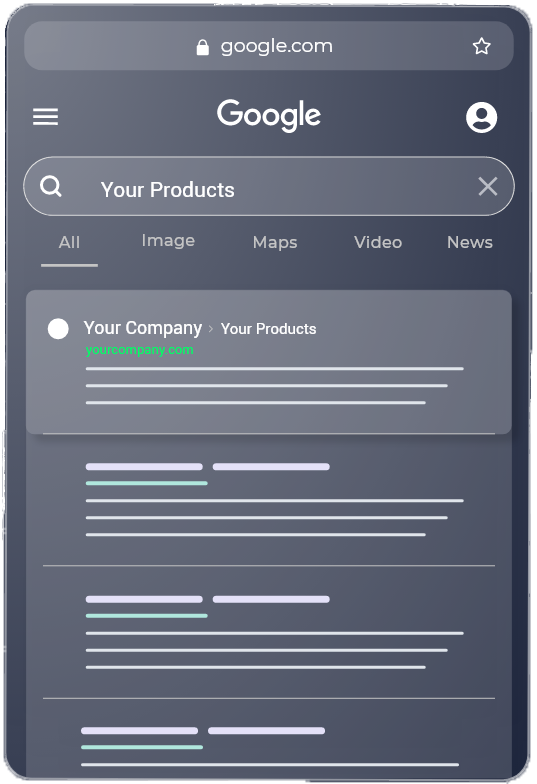Open the Your Company result title
Image resolution: width=537 pixels, height=784 pixels.
[x=142, y=328]
